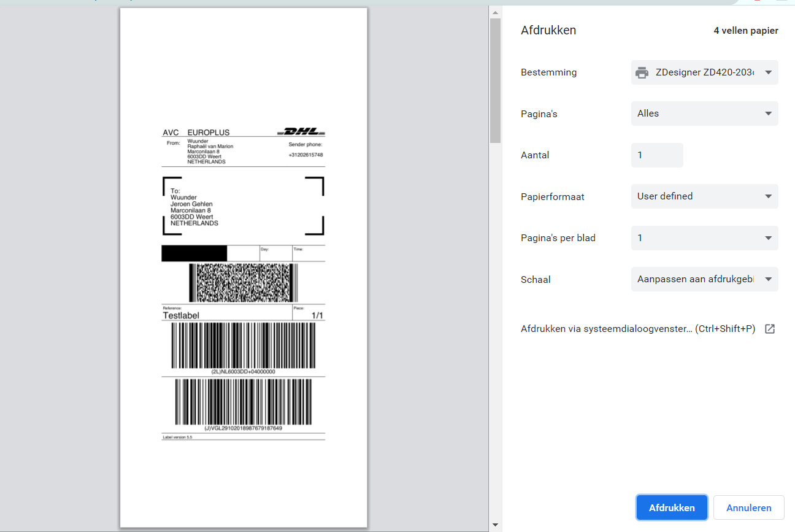
Task: Expand the Bestemming chevron arrow
Action: [768, 72]
